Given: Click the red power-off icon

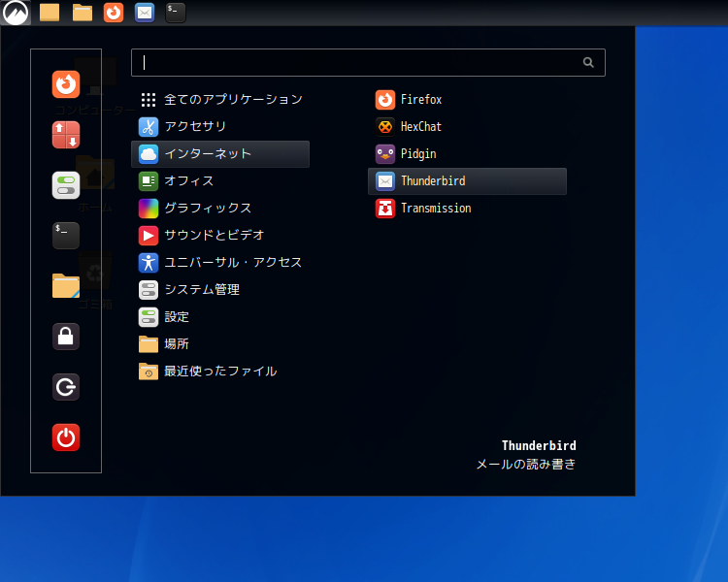Looking at the screenshot, I should (x=66, y=437).
